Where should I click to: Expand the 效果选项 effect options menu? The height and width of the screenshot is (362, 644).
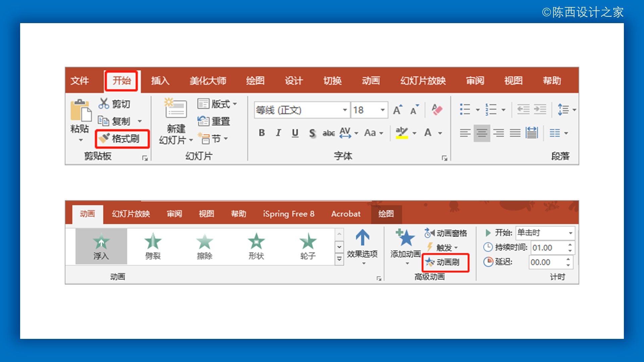pyautogui.click(x=362, y=247)
